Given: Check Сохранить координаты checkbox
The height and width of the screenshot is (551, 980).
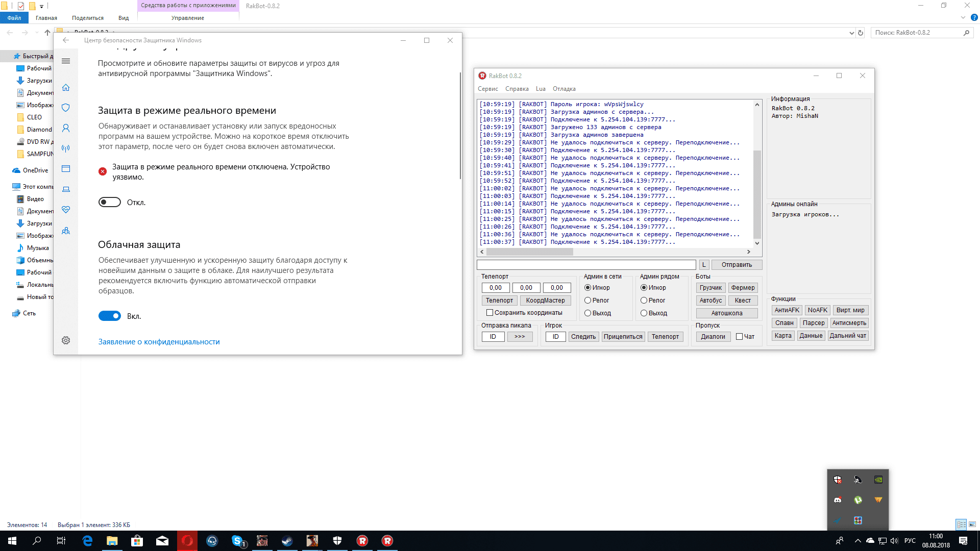Looking at the screenshot, I should (x=490, y=313).
